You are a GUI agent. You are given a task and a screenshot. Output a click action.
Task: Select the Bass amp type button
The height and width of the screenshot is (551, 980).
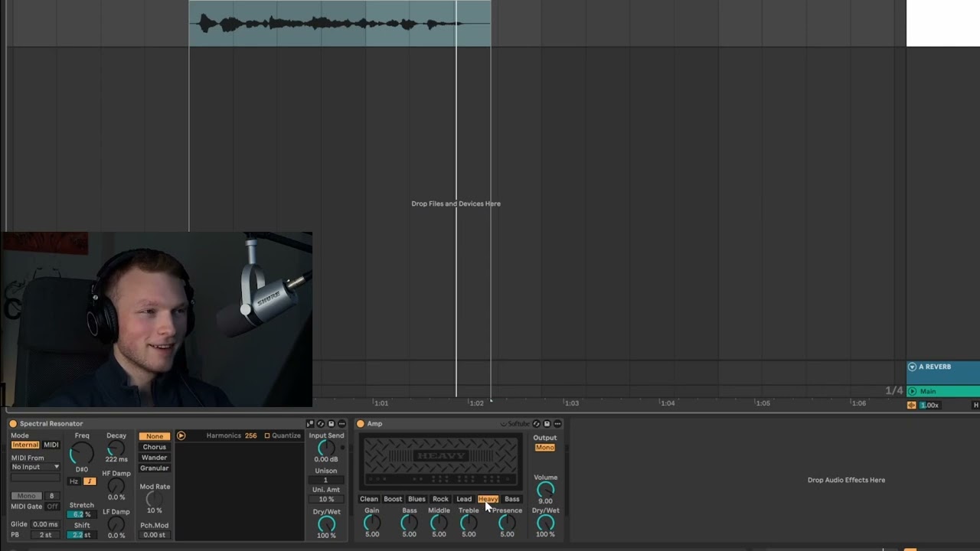[512, 499]
